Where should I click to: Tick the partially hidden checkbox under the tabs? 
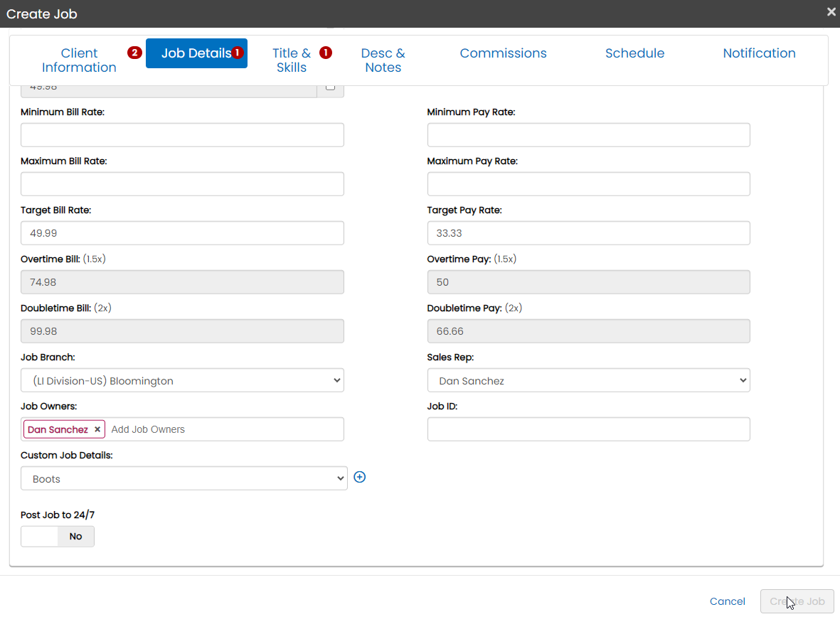pyautogui.click(x=330, y=87)
